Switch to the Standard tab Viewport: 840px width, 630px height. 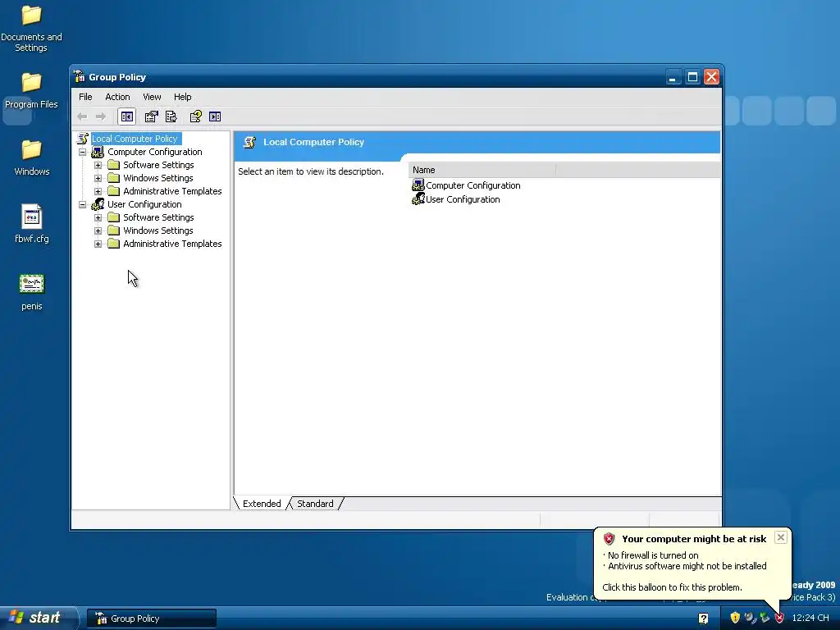(x=315, y=504)
